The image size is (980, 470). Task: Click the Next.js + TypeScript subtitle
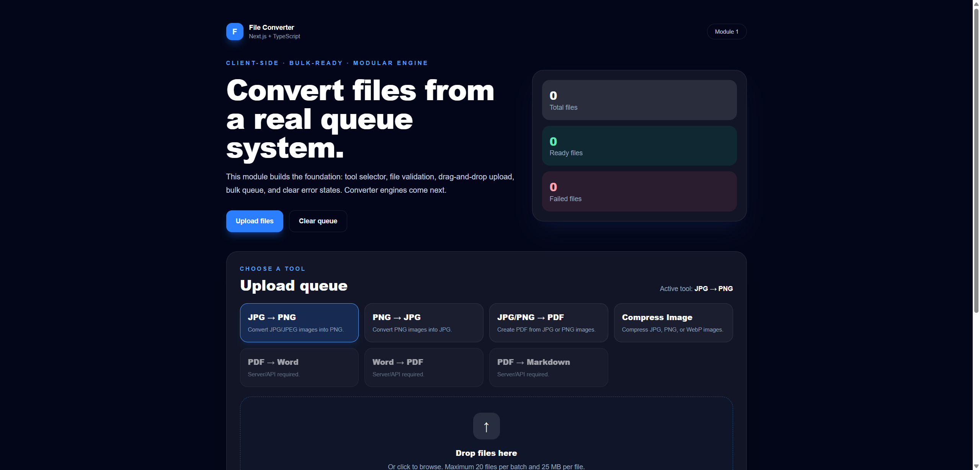point(274,36)
